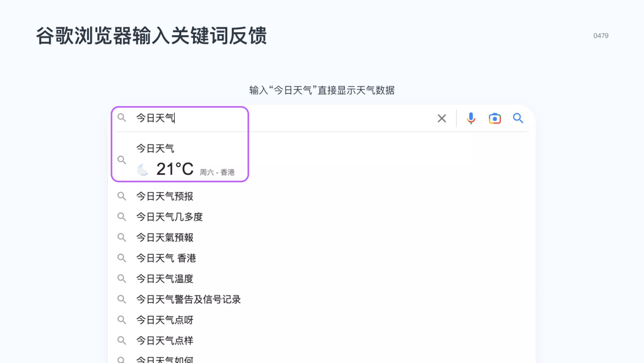This screenshot has height=363, width=644.
Task: Click the slide title 谷歌浏览器输入关键词反馈
Action: 151,36
